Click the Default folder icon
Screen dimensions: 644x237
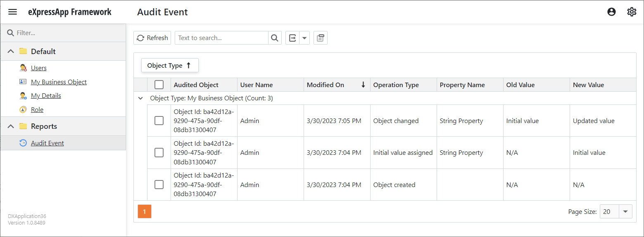pyautogui.click(x=23, y=51)
